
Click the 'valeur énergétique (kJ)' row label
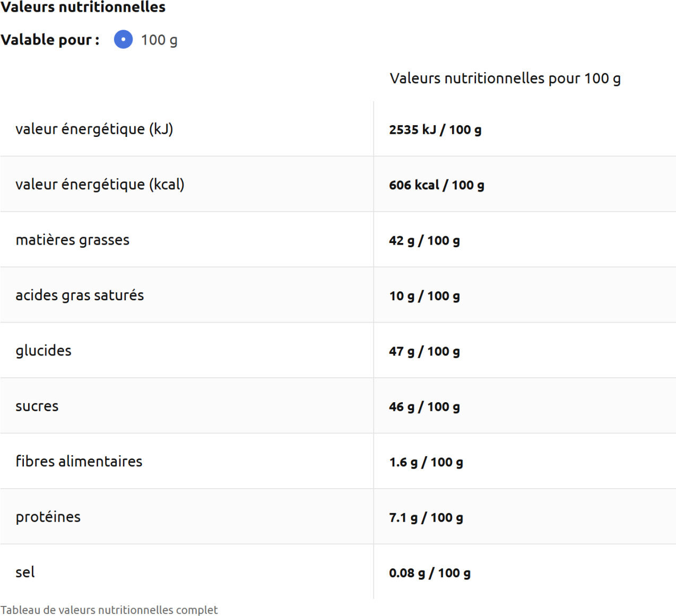tap(94, 129)
